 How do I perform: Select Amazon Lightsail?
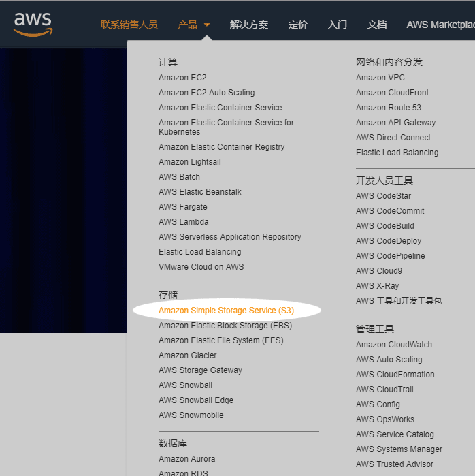[x=190, y=162]
